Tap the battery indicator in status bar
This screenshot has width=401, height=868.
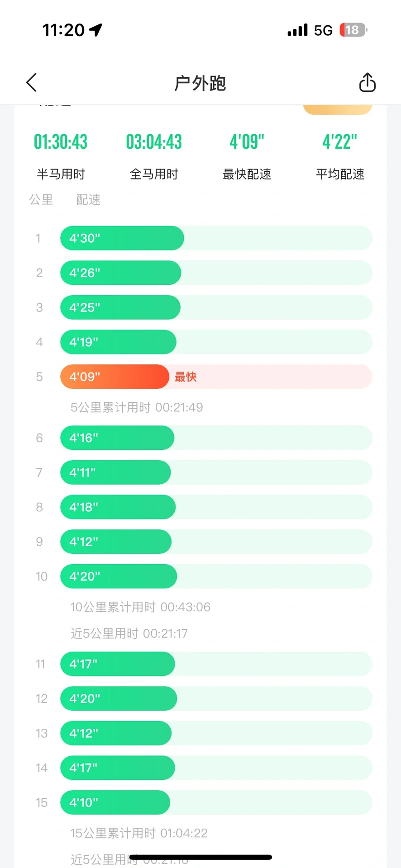(353, 30)
